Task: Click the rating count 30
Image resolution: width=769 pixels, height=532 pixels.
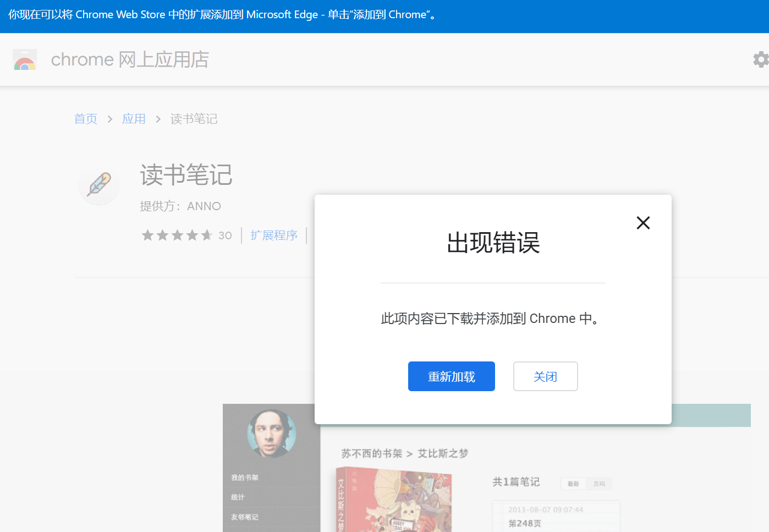Action: click(x=225, y=235)
